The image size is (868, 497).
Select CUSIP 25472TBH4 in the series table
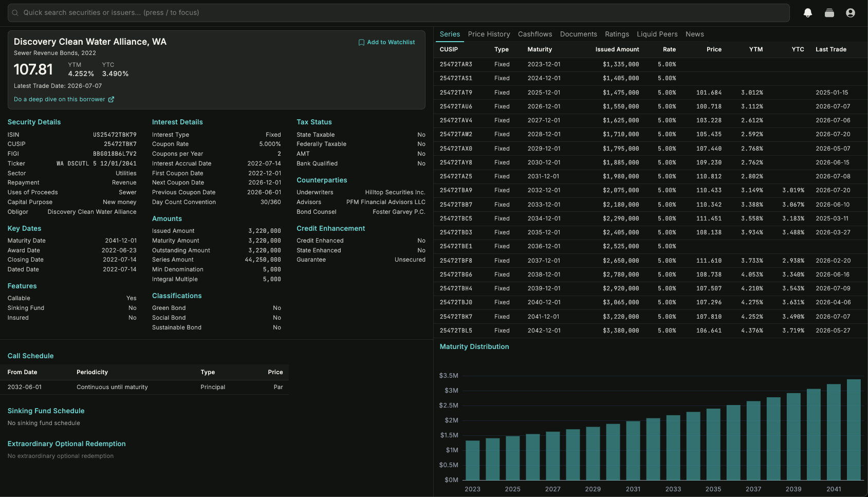pos(456,288)
